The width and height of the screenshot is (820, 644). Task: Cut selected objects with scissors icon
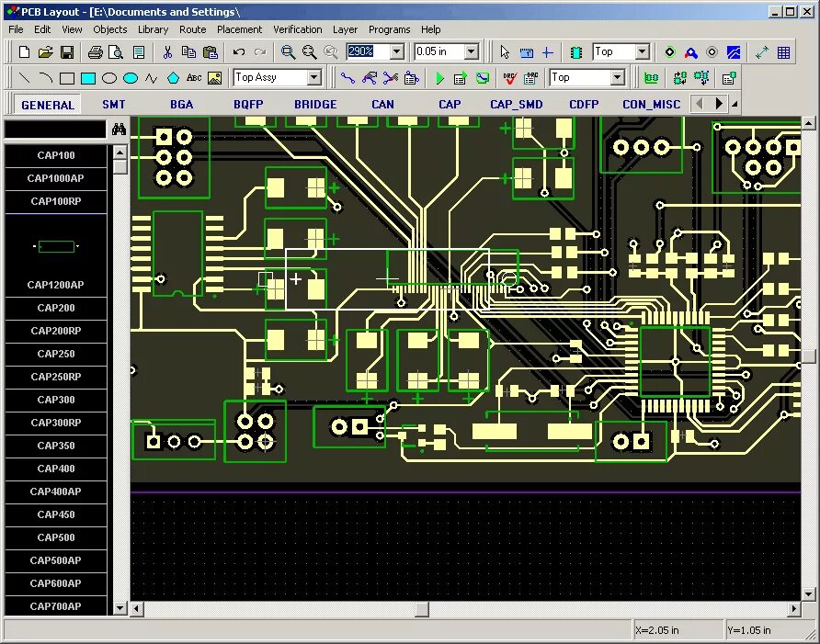click(x=167, y=51)
